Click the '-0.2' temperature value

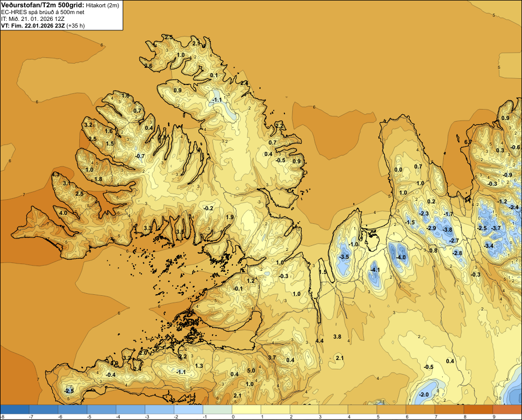click(x=208, y=208)
